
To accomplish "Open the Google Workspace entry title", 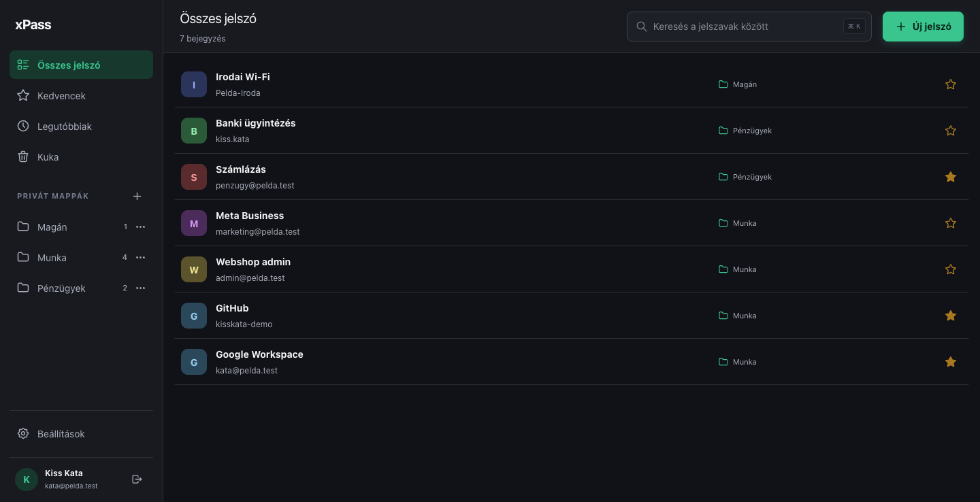I will point(259,354).
